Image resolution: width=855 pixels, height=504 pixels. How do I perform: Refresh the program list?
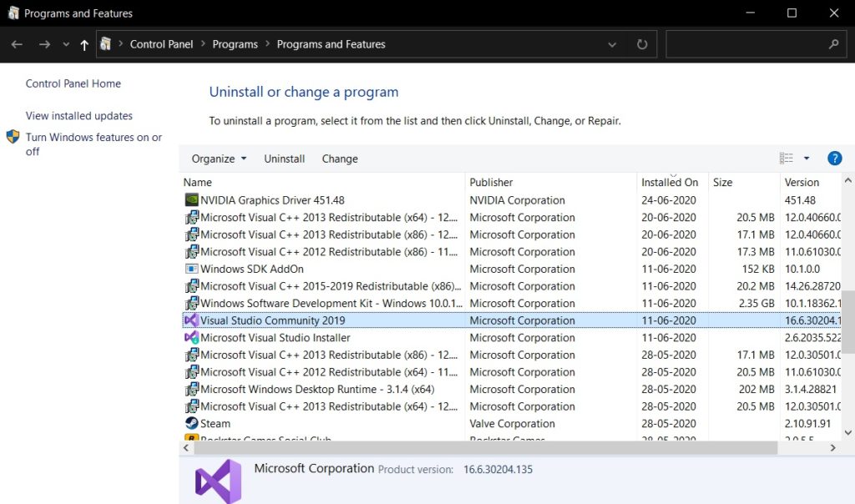click(x=641, y=44)
